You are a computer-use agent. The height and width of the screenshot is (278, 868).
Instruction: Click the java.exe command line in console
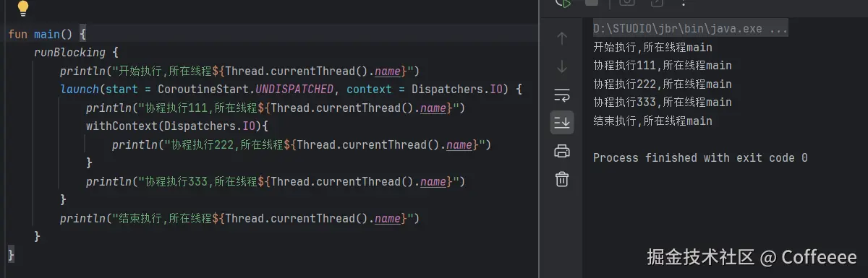(690, 29)
